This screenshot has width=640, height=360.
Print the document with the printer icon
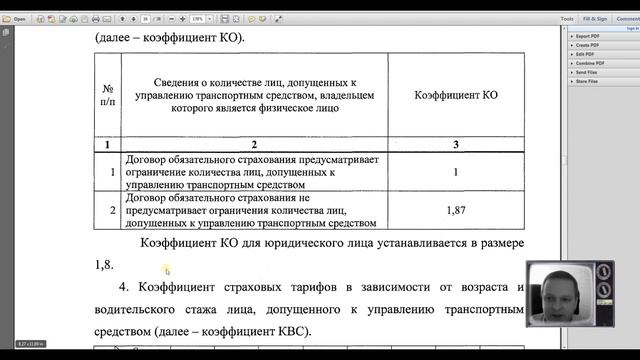[x=96, y=19]
